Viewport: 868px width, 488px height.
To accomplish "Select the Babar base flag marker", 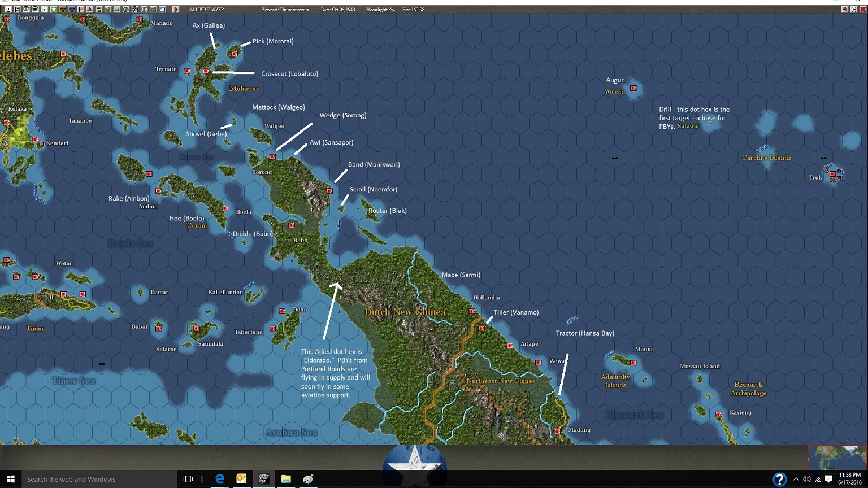I will [159, 328].
